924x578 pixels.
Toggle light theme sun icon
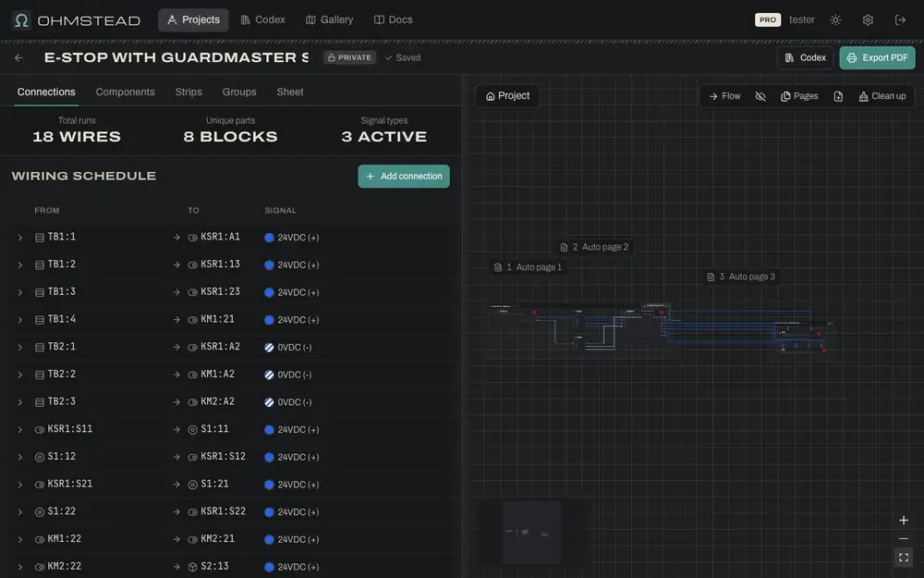click(835, 20)
